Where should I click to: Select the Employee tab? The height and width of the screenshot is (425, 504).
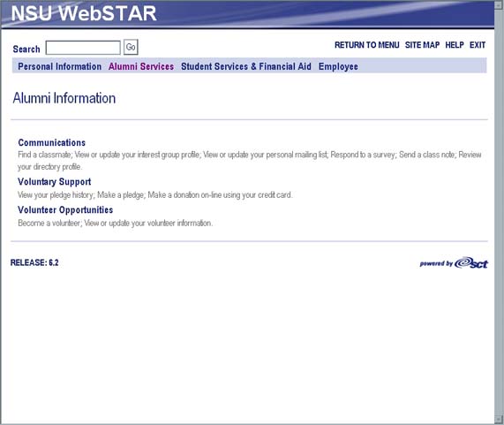[x=338, y=66]
